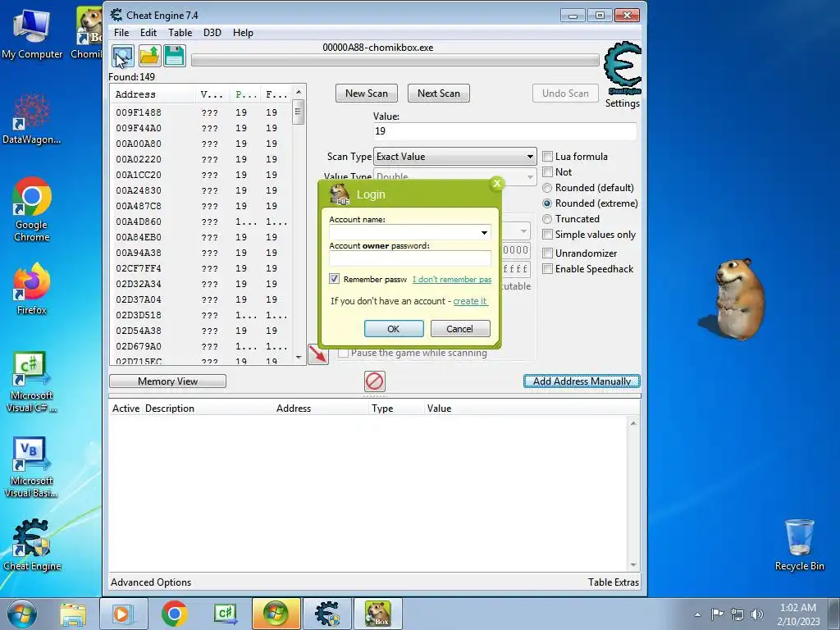Open Cheat Engine Settings logo icon
The image size is (840, 630).
coord(623,69)
